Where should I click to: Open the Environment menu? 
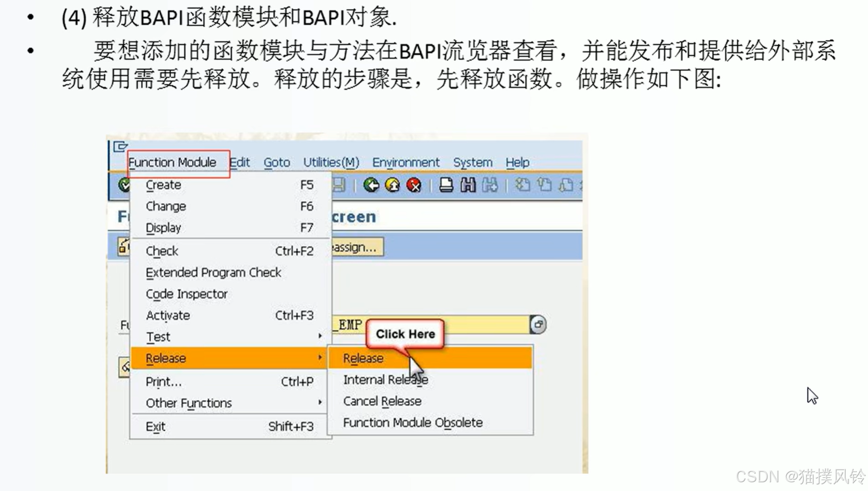[406, 162]
